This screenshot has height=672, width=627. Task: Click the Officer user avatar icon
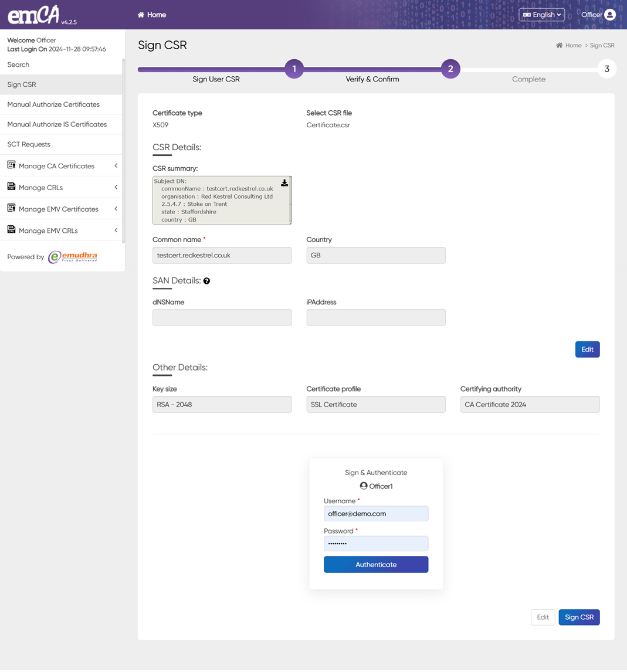(610, 15)
